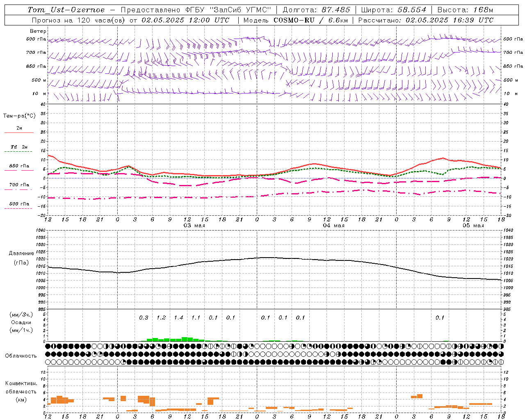Click the 04 мая date label

pyautogui.click(x=334, y=226)
